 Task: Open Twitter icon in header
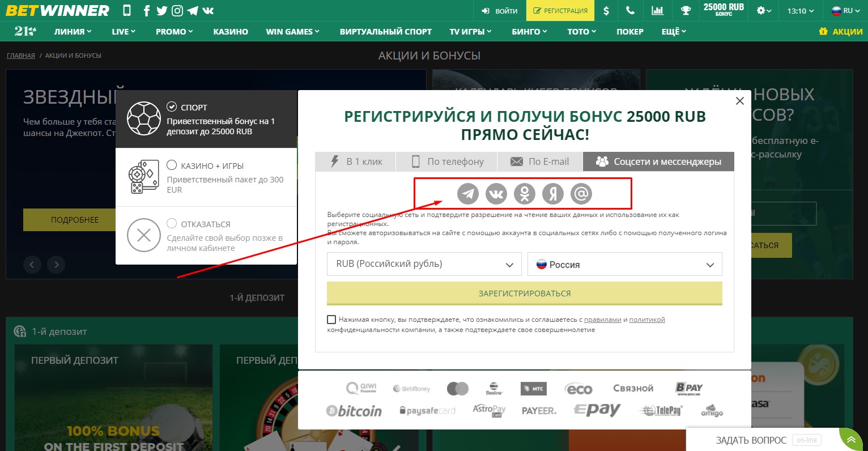[x=162, y=10]
